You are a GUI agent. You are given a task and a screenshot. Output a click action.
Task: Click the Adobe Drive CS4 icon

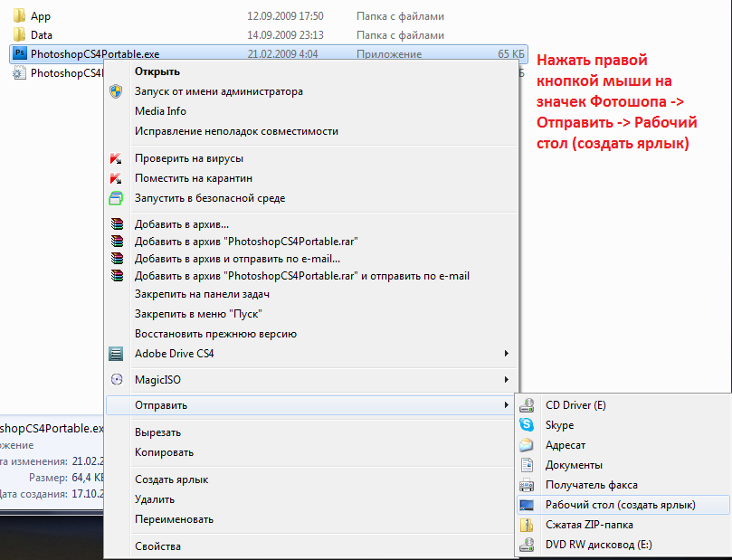tap(116, 354)
